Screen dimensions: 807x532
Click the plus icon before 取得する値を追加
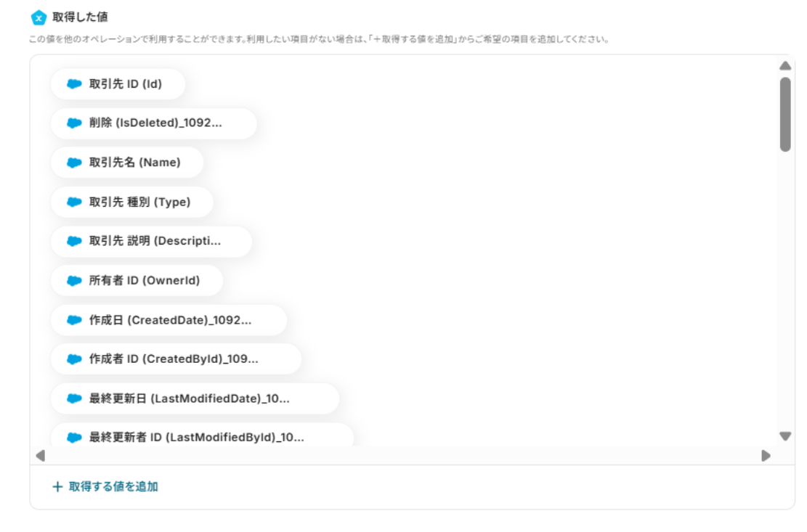click(x=57, y=486)
